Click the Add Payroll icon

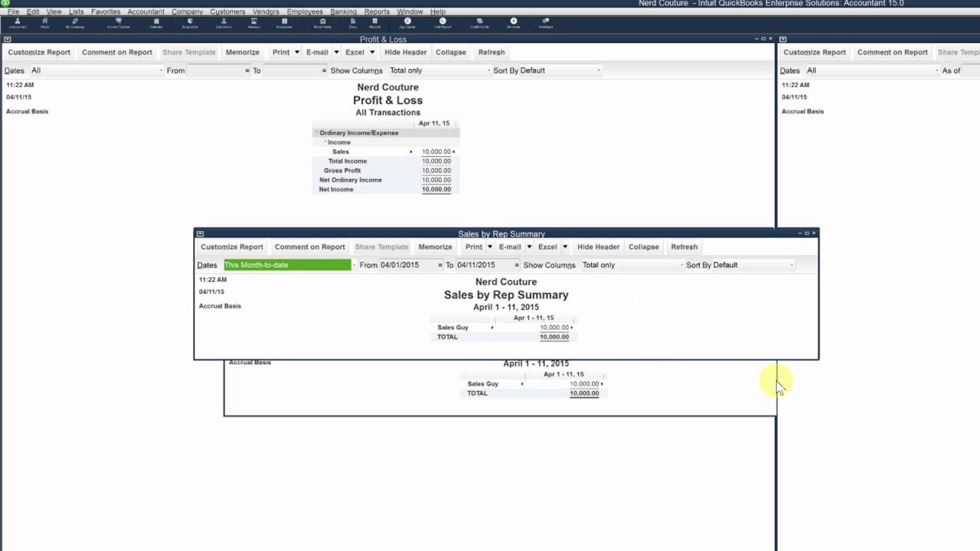[443, 23]
